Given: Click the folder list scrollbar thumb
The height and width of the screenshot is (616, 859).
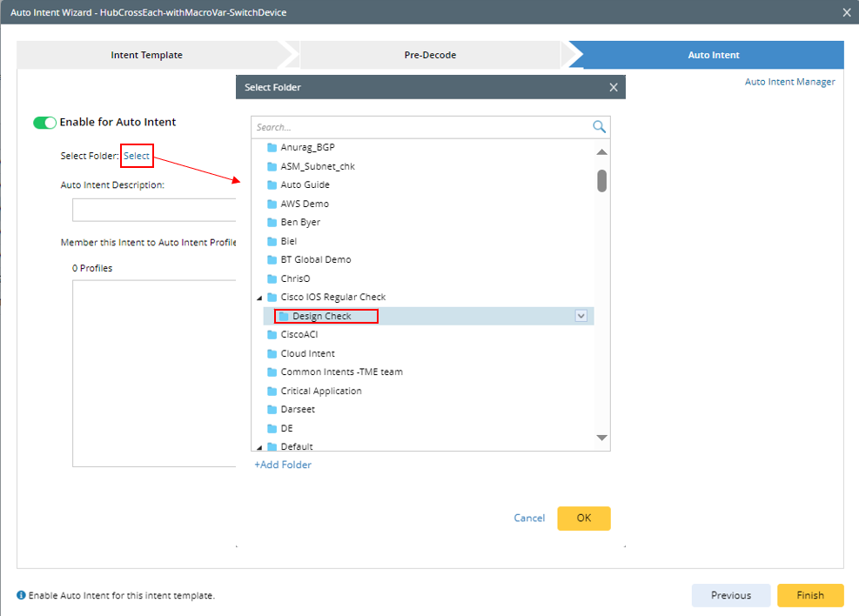Looking at the screenshot, I should coord(601,180).
